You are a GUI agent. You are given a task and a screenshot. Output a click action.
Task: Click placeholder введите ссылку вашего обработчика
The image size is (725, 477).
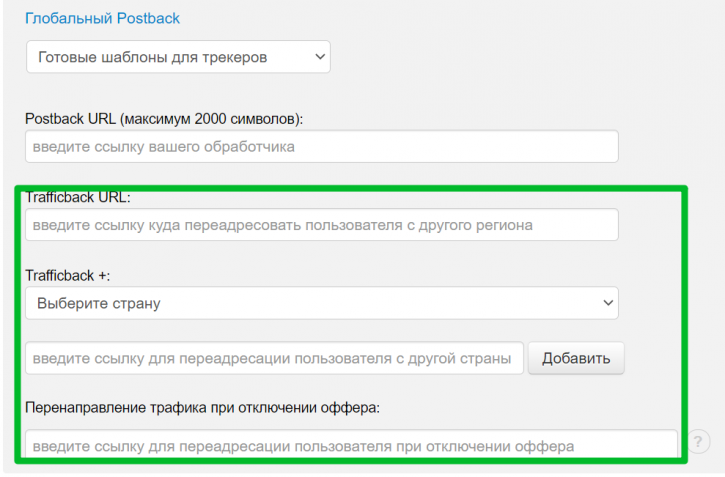point(164,147)
